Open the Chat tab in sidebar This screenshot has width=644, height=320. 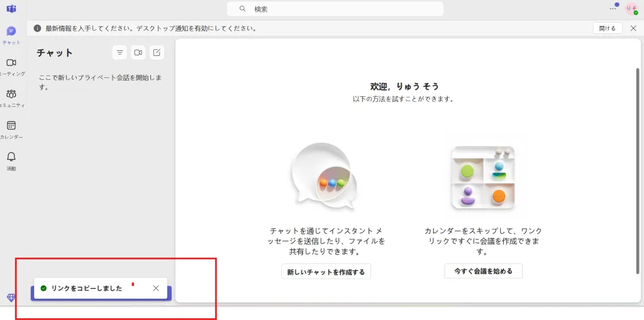pyautogui.click(x=11, y=35)
